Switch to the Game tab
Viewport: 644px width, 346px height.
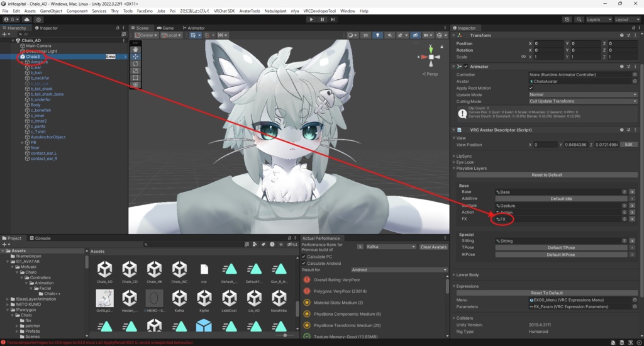165,28
